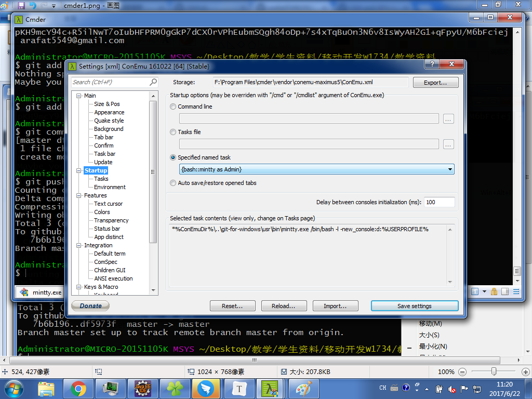Image resolution: width=532 pixels, height=399 pixels.
Task: Click the settings tree vertical scrollbar thumb
Action: [153, 171]
